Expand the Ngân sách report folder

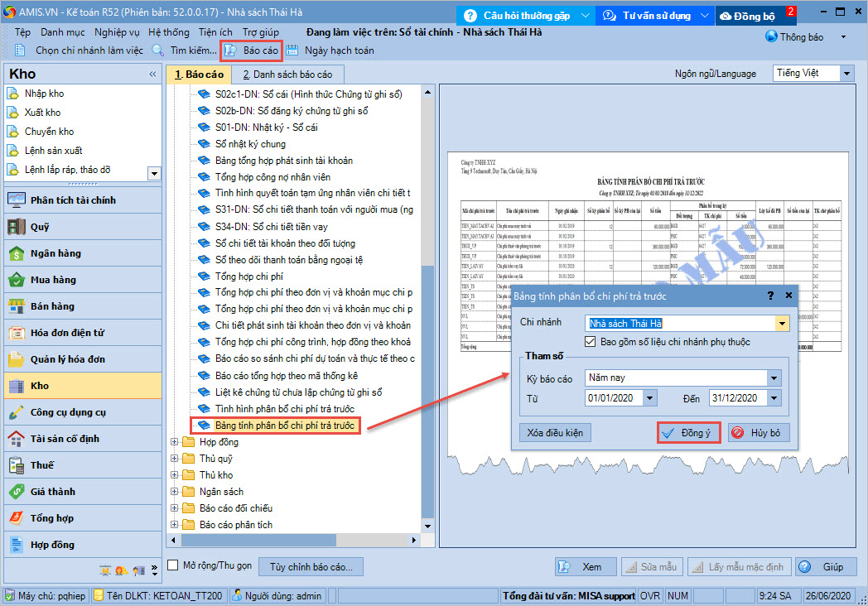tap(175, 492)
